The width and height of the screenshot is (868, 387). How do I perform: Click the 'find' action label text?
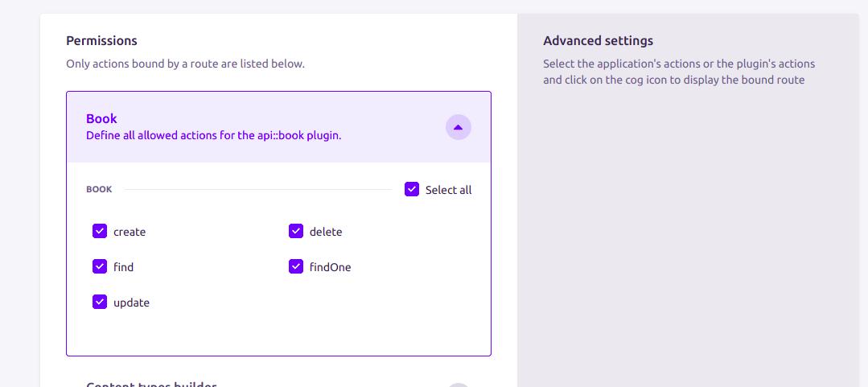(x=123, y=267)
